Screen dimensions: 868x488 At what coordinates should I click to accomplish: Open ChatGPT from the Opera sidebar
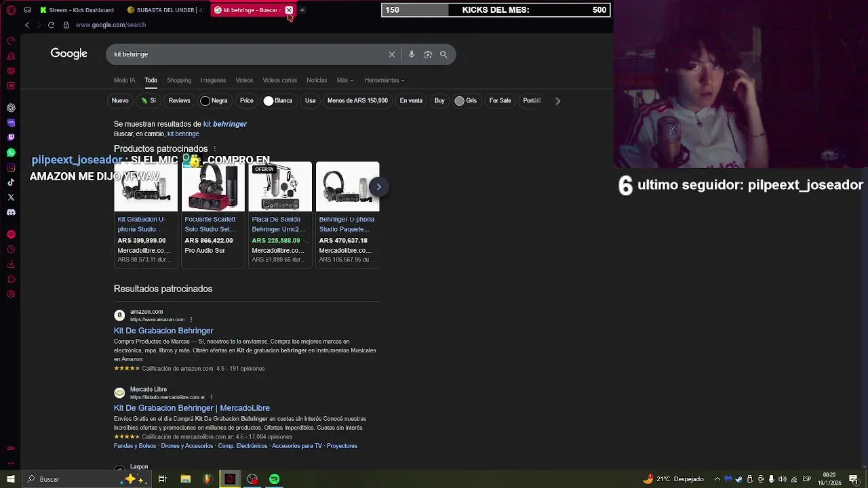[x=11, y=108]
